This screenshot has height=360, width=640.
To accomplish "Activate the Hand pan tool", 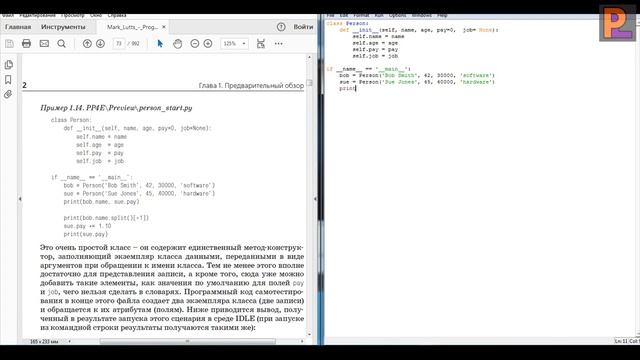I will coord(178,43).
